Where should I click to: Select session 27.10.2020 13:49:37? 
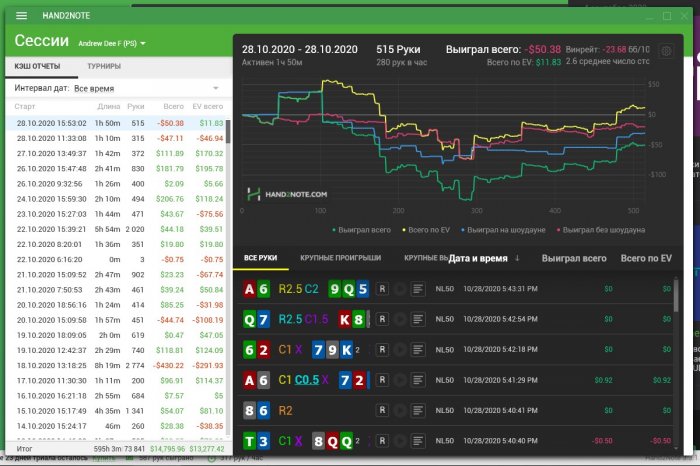[x=118, y=154]
